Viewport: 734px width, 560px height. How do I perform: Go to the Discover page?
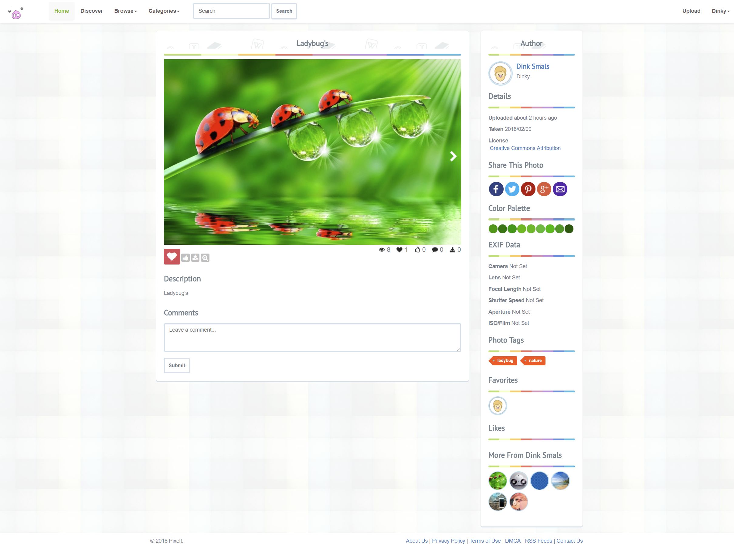coord(91,11)
